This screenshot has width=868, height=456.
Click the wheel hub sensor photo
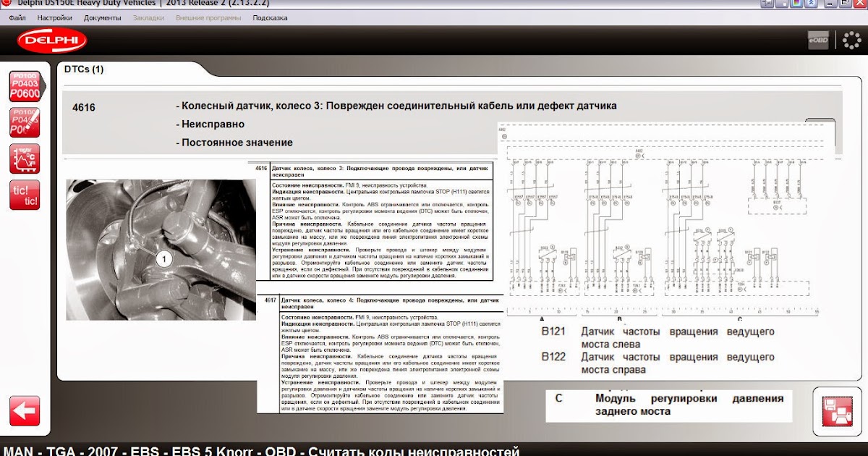pos(161,250)
